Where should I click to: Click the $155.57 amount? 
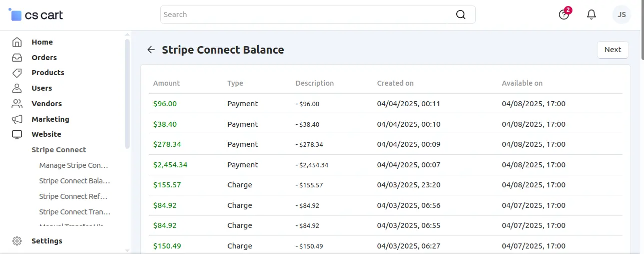[x=167, y=185]
